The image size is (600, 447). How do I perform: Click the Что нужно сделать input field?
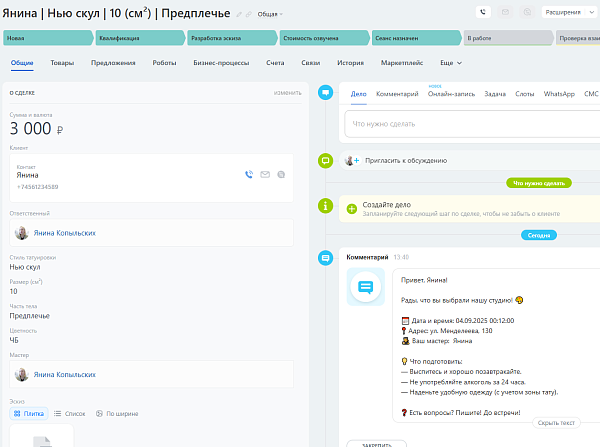(472, 124)
